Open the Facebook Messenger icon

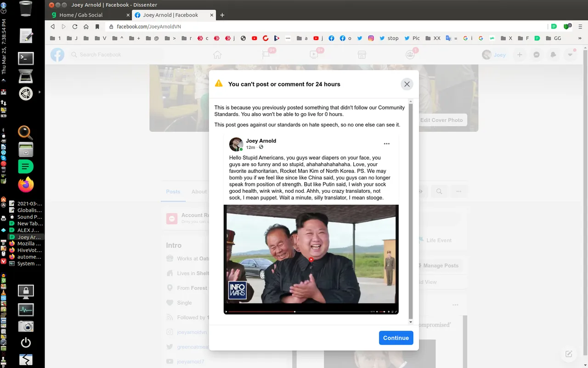(536, 55)
